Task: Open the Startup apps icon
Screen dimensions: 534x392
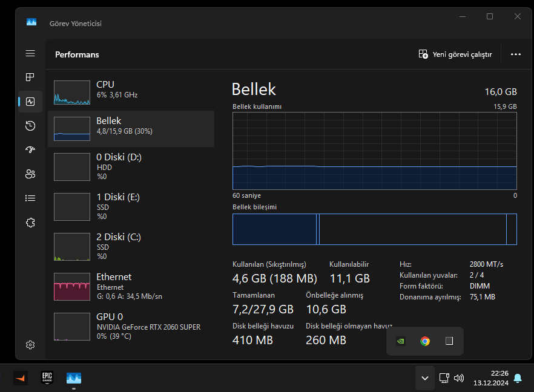Action: [x=30, y=150]
